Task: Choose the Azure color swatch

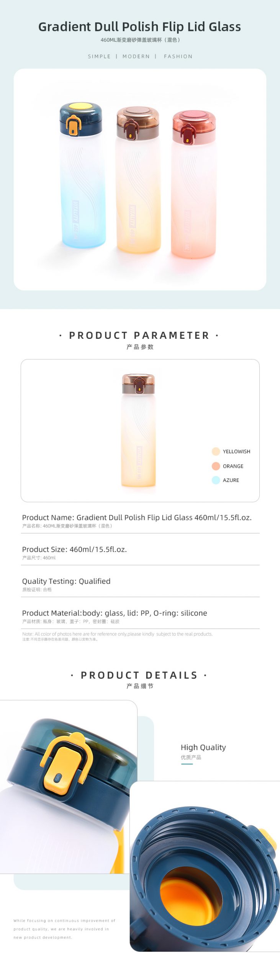Action: [216, 480]
